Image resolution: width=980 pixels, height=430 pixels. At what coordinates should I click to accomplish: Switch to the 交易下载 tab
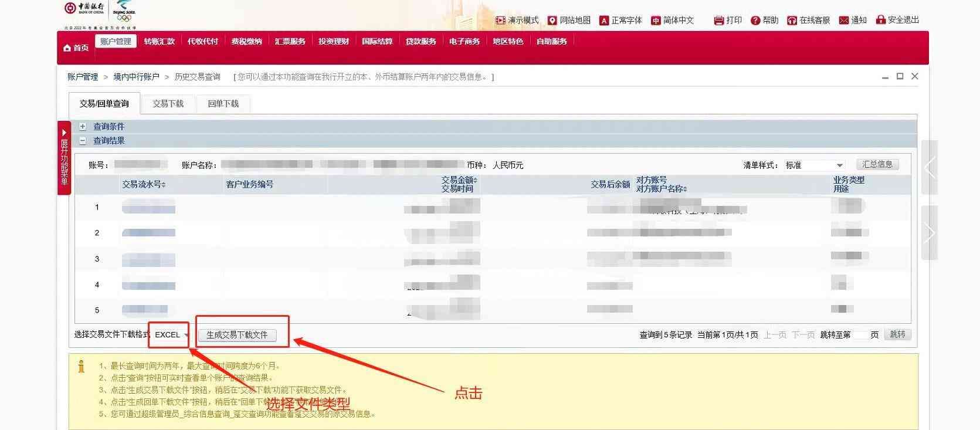click(168, 104)
